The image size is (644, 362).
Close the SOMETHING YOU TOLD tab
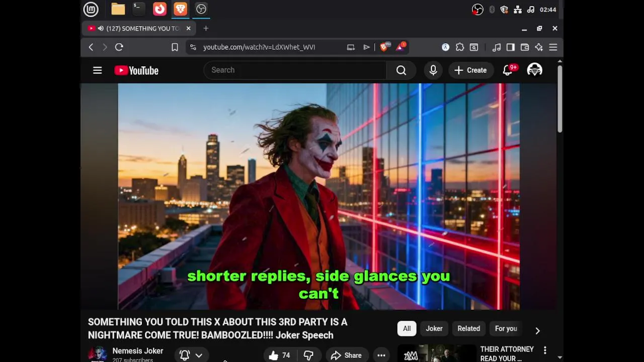(188, 28)
